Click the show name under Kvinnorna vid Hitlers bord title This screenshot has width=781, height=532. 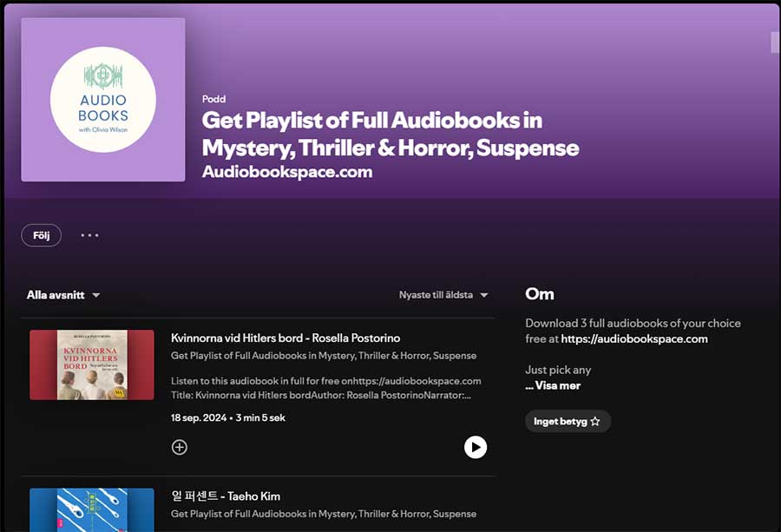(324, 355)
